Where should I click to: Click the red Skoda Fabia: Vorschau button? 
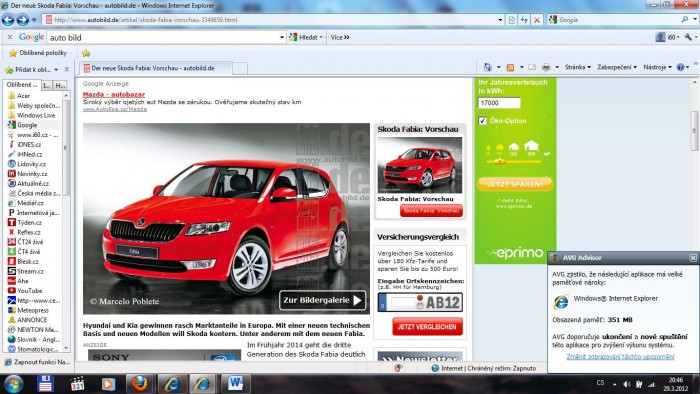[431, 211]
